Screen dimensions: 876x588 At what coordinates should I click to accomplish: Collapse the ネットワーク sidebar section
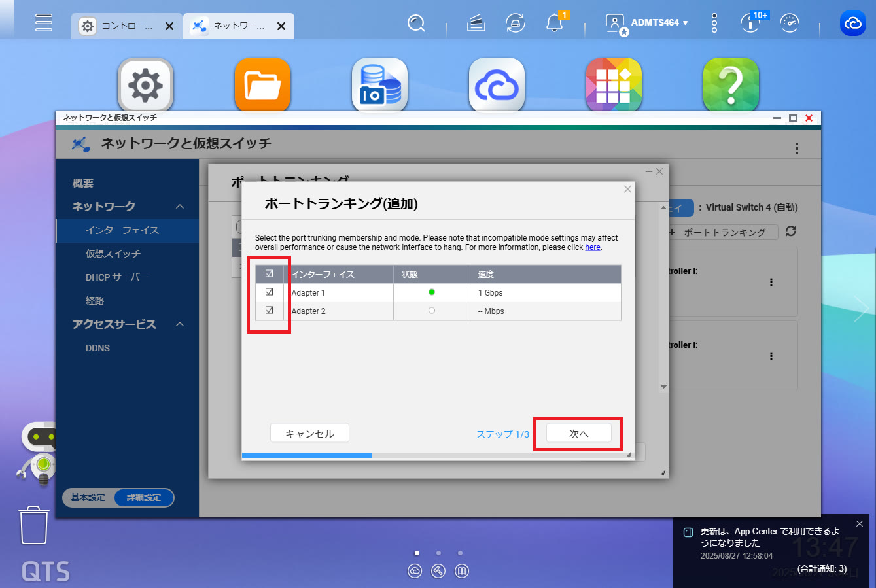click(x=180, y=207)
